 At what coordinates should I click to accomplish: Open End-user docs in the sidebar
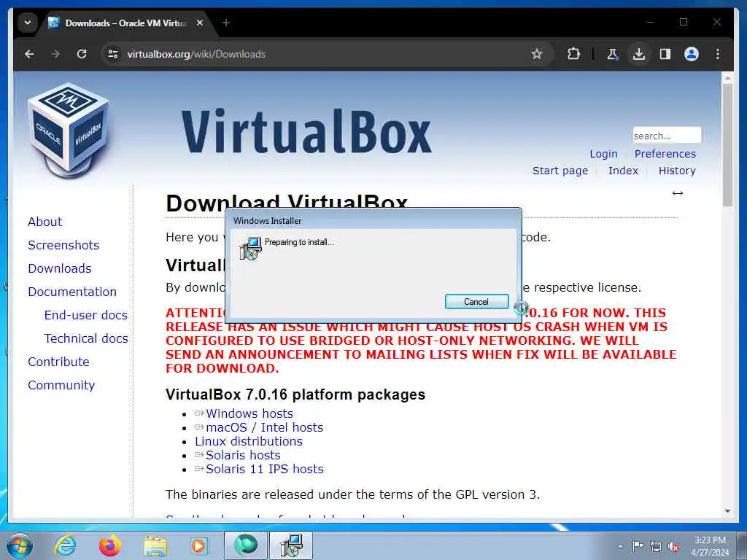86,315
